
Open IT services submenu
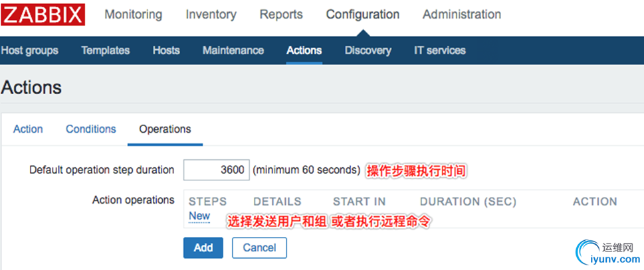pos(440,50)
